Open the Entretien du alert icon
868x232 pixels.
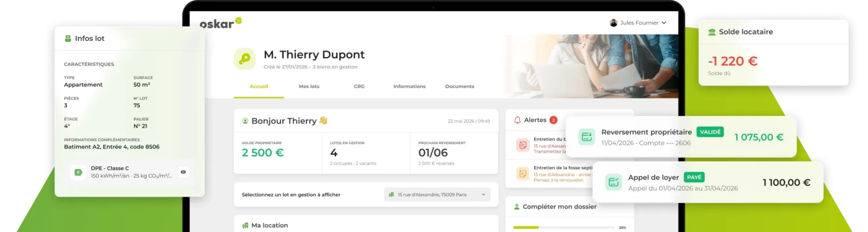tap(522, 145)
